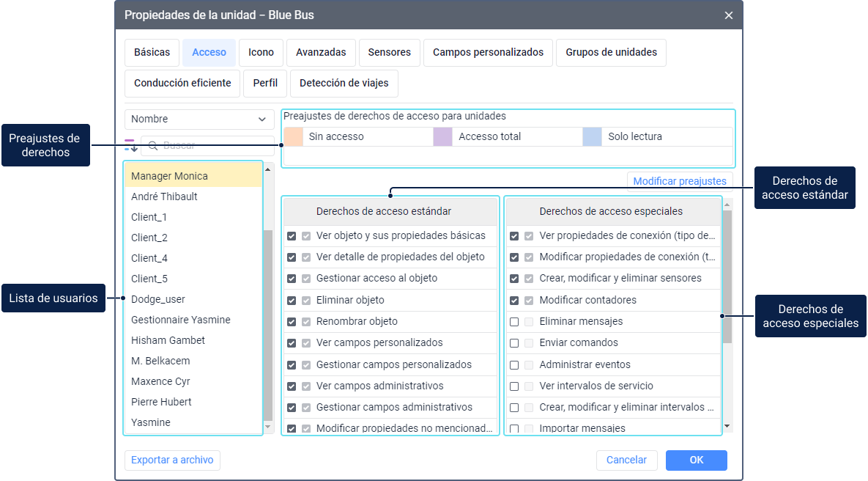Open the Campos personalizados tab
This screenshot has height=481, width=868.
pyautogui.click(x=488, y=53)
